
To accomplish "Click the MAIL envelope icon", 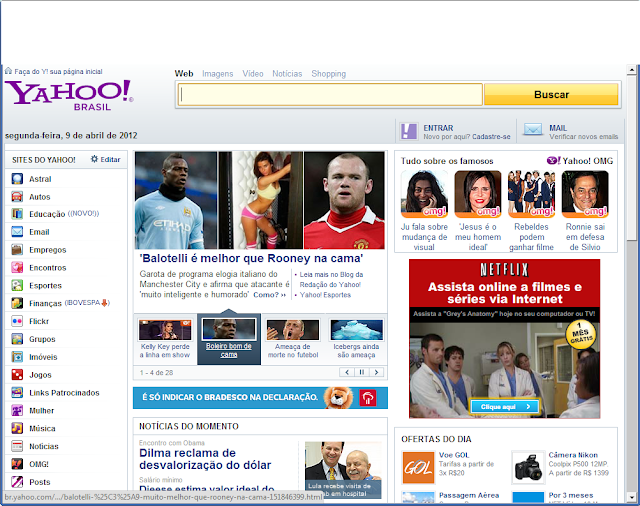I will [x=533, y=130].
